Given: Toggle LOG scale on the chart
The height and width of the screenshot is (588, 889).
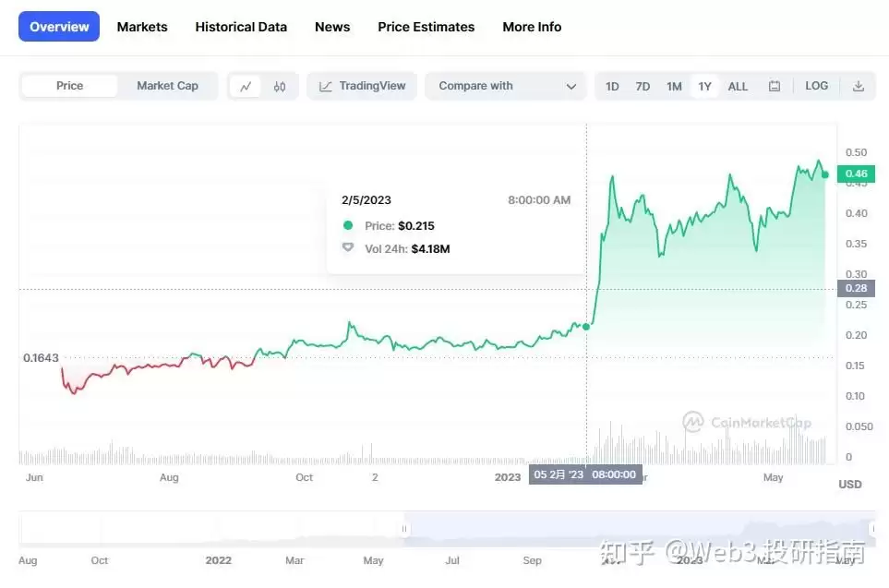Looking at the screenshot, I should (x=816, y=85).
